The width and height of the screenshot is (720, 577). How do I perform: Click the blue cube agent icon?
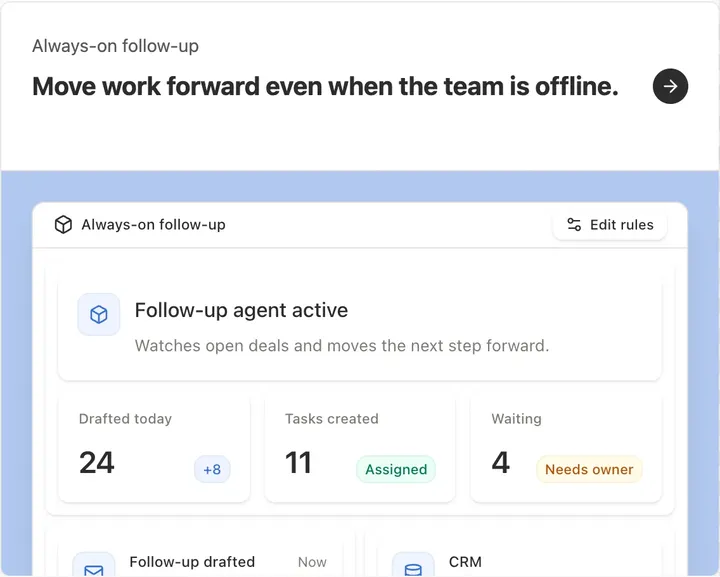pos(99,314)
